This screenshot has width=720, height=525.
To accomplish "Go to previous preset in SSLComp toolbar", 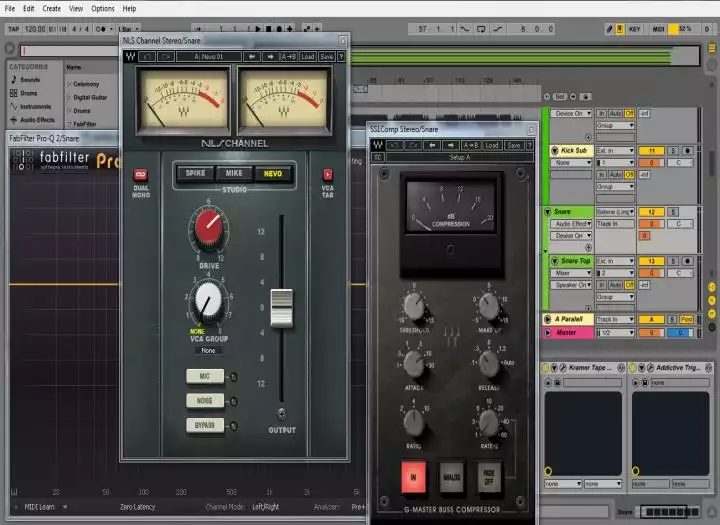I will click(x=432, y=145).
